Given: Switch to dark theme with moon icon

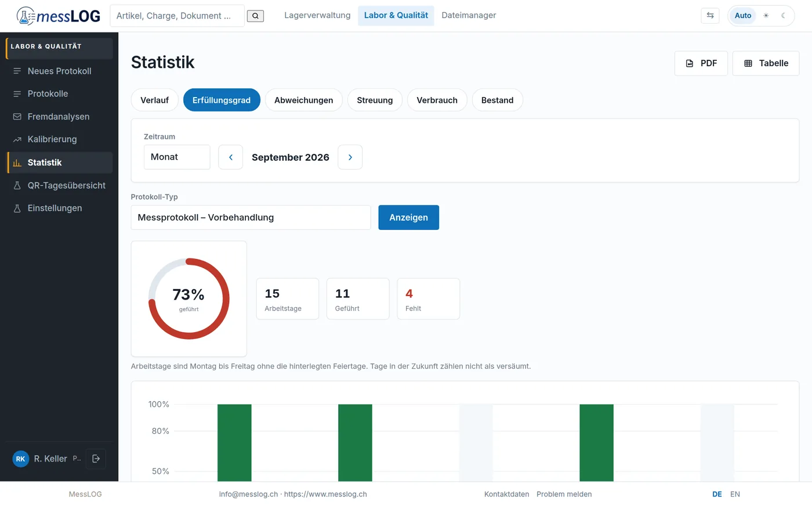Looking at the screenshot, I should (x=783, y=16).
